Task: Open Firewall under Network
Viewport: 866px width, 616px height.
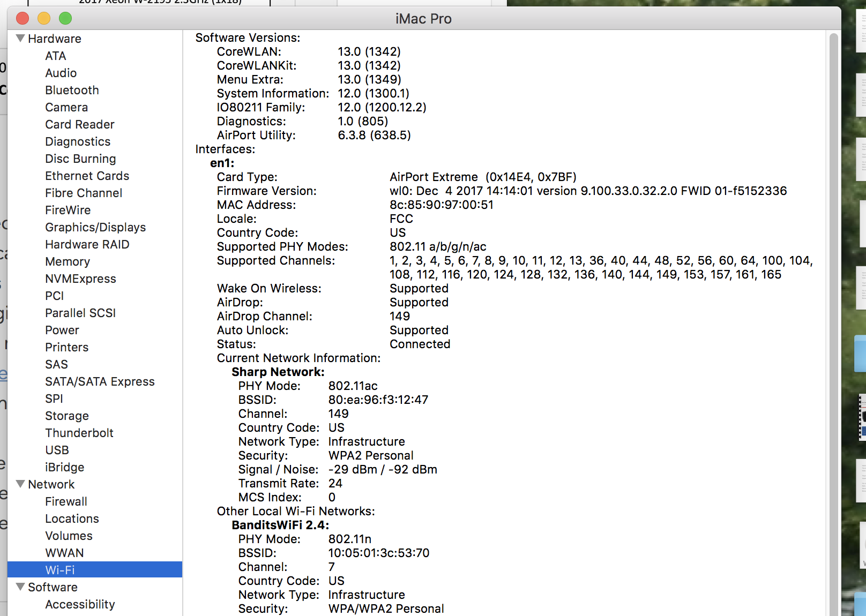Action: pyautogui.click(x=66, y=501)
